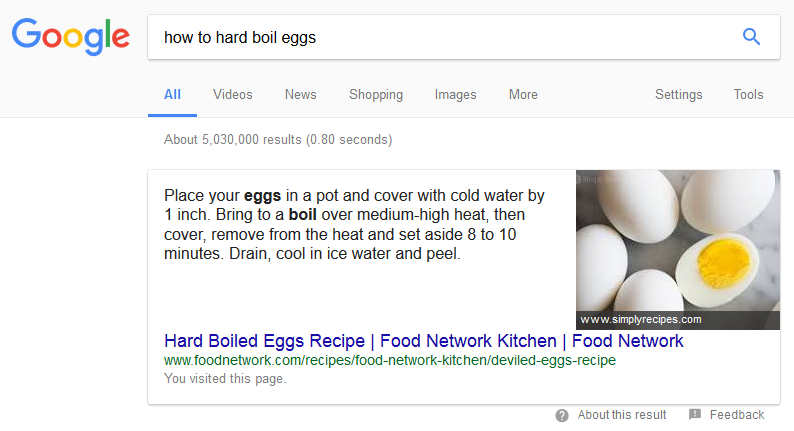Viewport: 794px width, 431px height.
Task: Open the News tab
Action: click(300, 95)
